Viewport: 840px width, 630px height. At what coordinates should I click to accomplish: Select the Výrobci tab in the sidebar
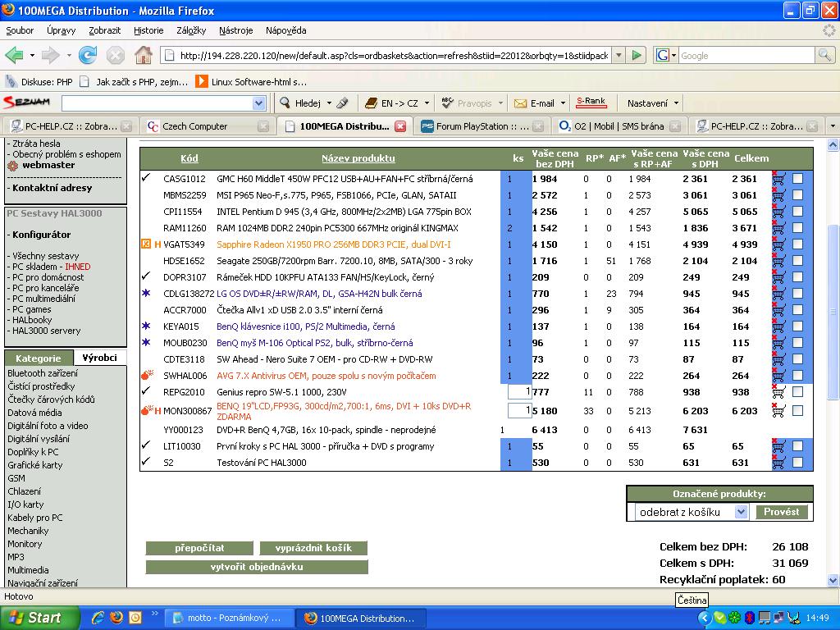coord(100,358)
